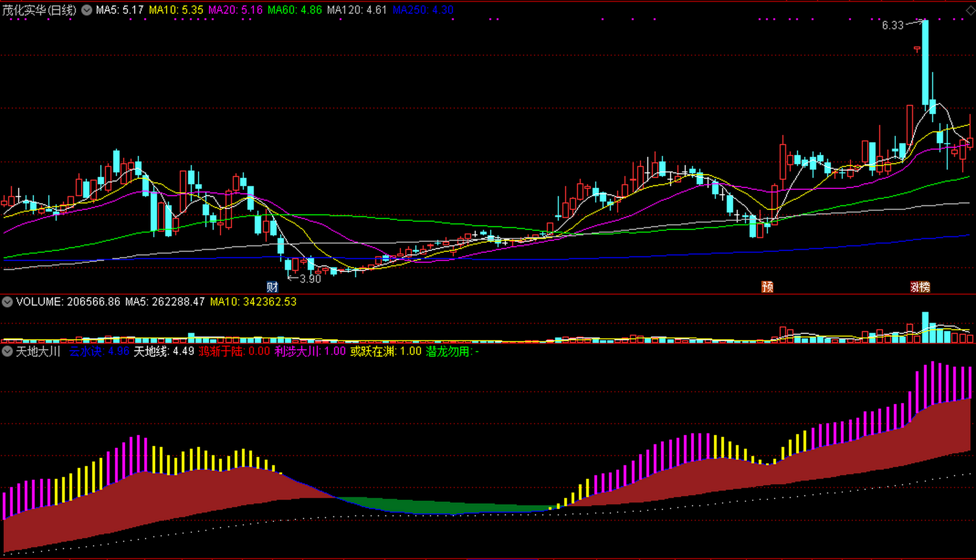Click the 预 forecast marker icon
The image size is (976, 560).
click(x=767, y=287)
